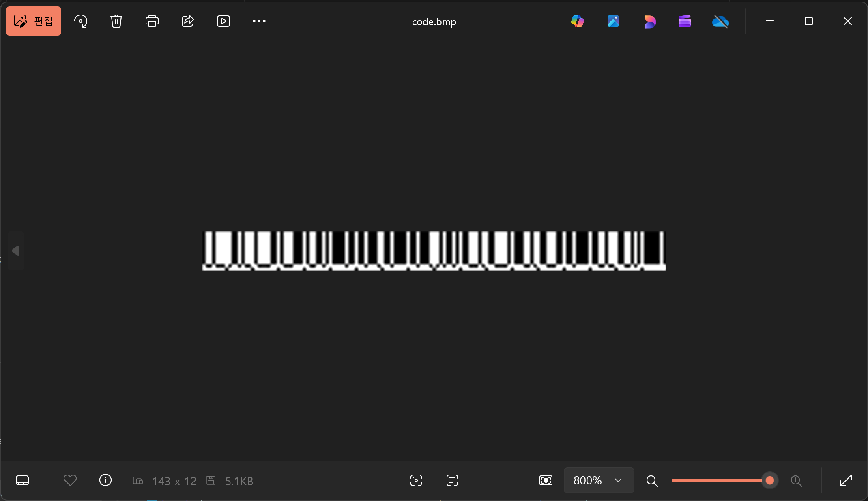868x501 pixels.
Task: Scan text in image with the text icon
Action: pyautogui.click(x=452, y=480)
